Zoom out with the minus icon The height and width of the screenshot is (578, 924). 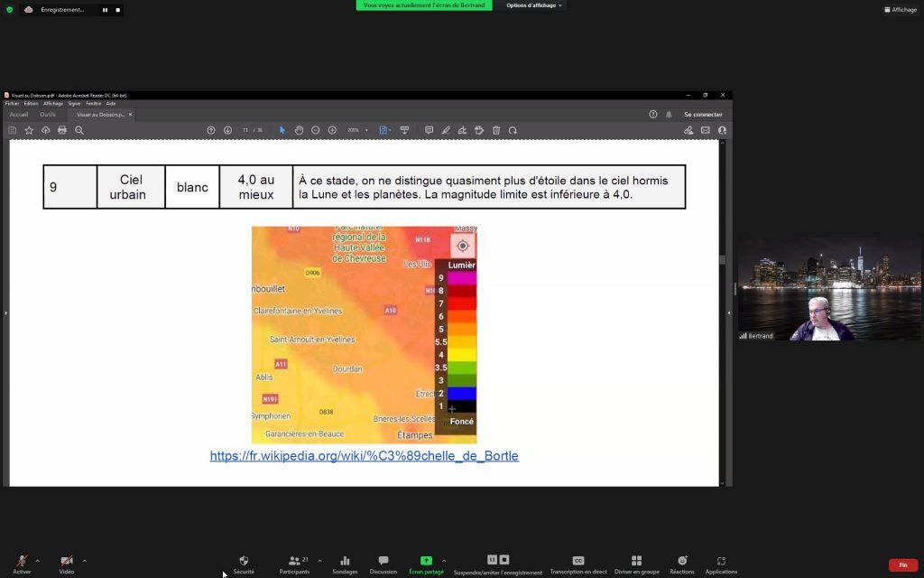point(315,130)
